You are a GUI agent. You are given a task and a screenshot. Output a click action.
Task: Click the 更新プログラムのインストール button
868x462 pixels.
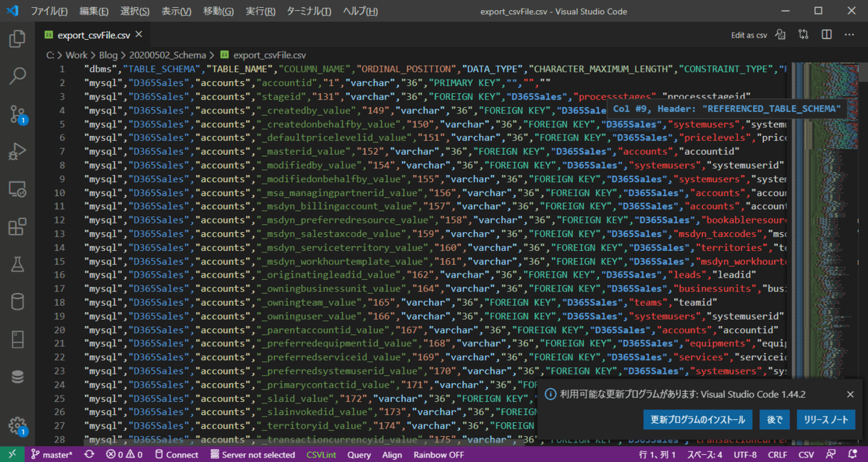tap(697, 419)
